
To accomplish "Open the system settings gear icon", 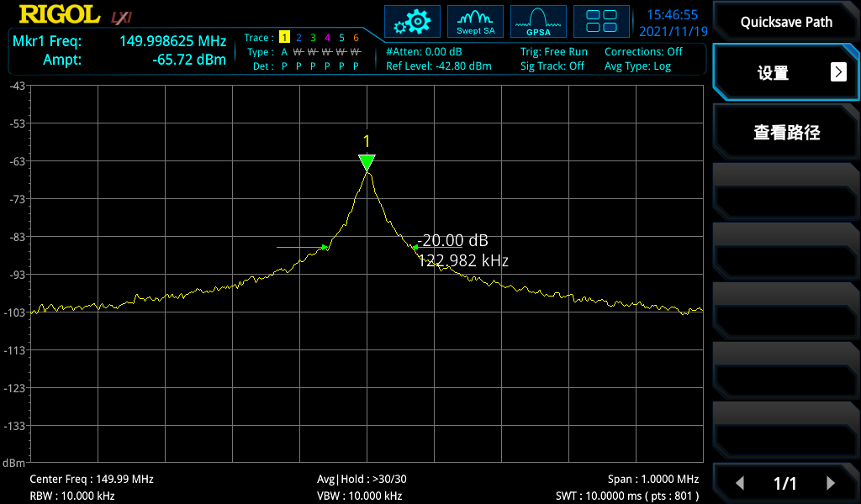I will (x=412, y=22).
